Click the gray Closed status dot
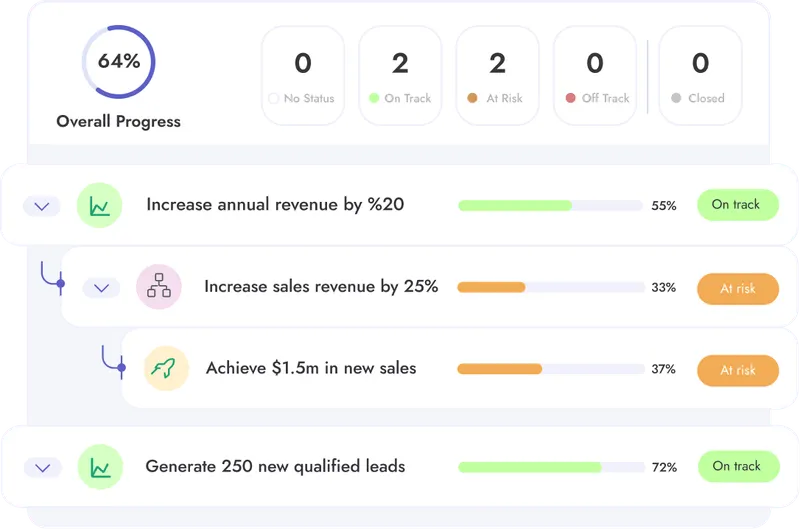Image resolution: width=800 pixels, height=529 pixels. click(x=676, y=98)
